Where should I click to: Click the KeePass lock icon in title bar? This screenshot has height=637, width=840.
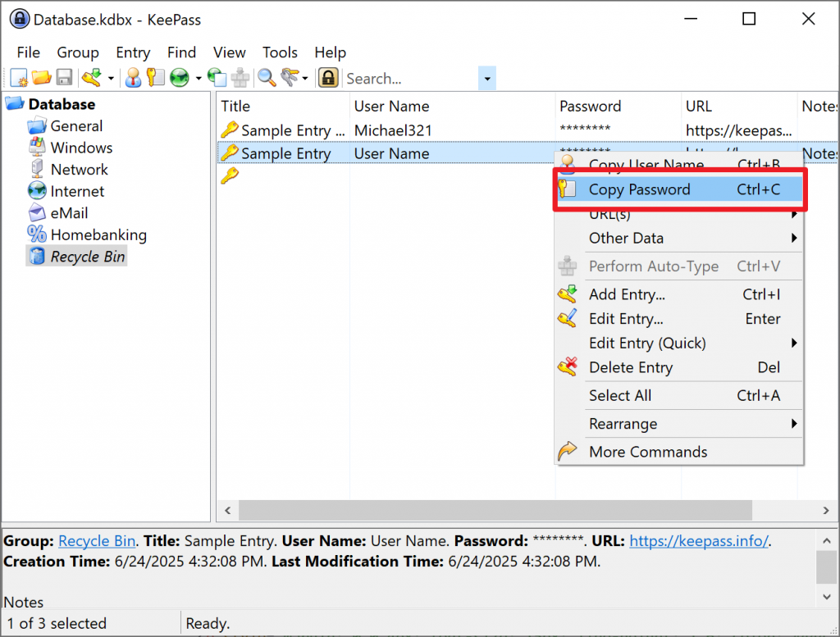(x=20, y=20)
